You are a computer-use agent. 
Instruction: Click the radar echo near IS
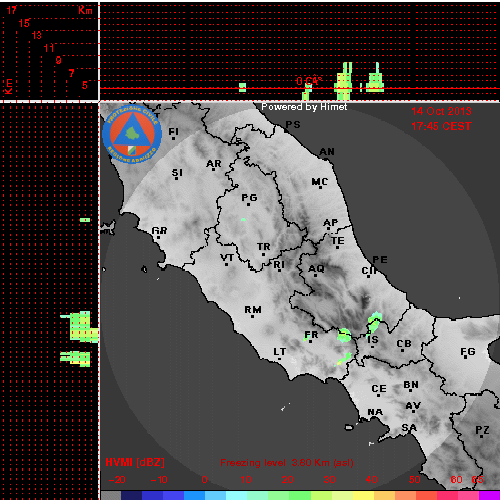click(x=374, y=323)
